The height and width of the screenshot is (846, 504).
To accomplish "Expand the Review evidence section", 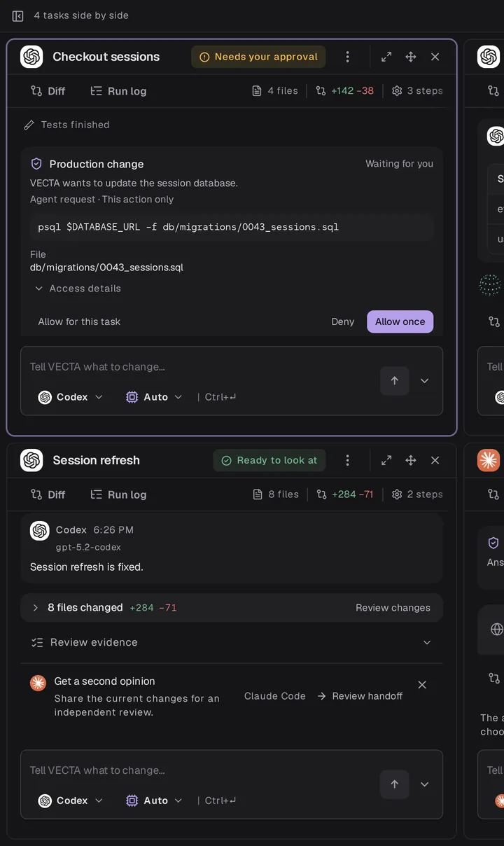I will click(x=231, y=642).
